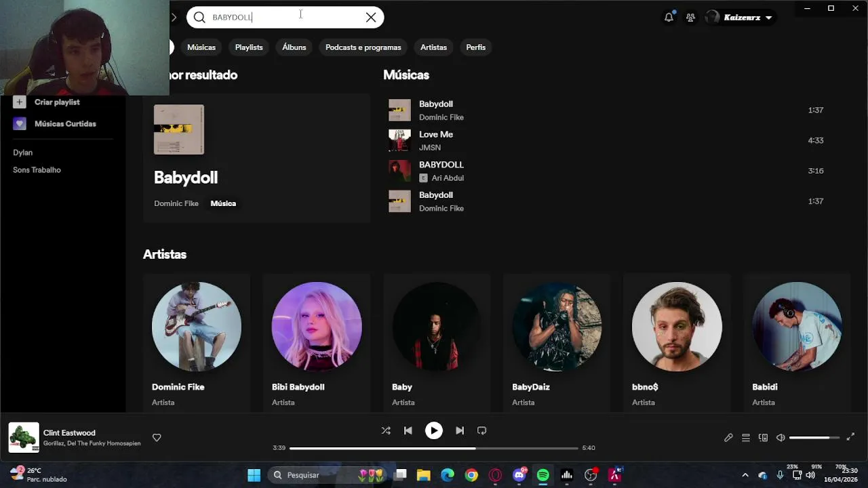
Task: Click the Criar playlist plus icon
Action: [x=20, y=102]
